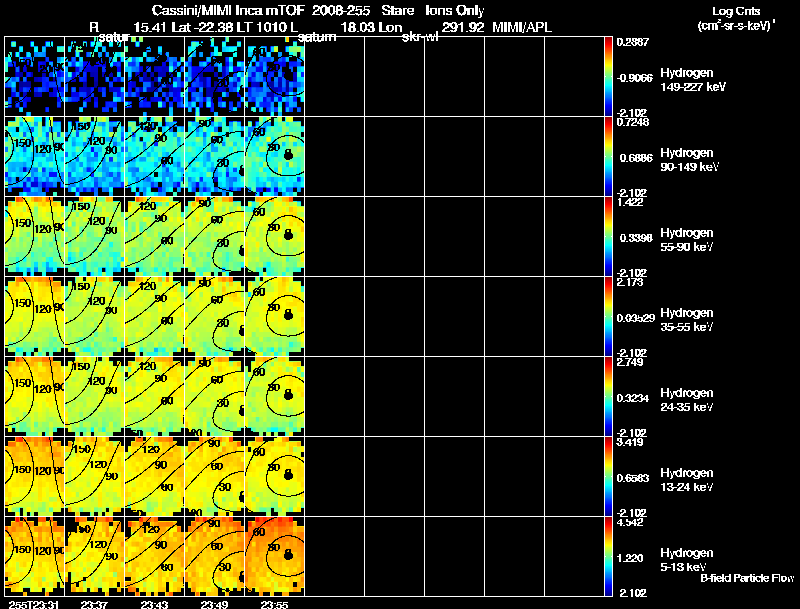Image resolution: width=800 pixels, height=609 pixels.
Task: Click the 'skr-wl' label above the grid
Action: [420, 37]
